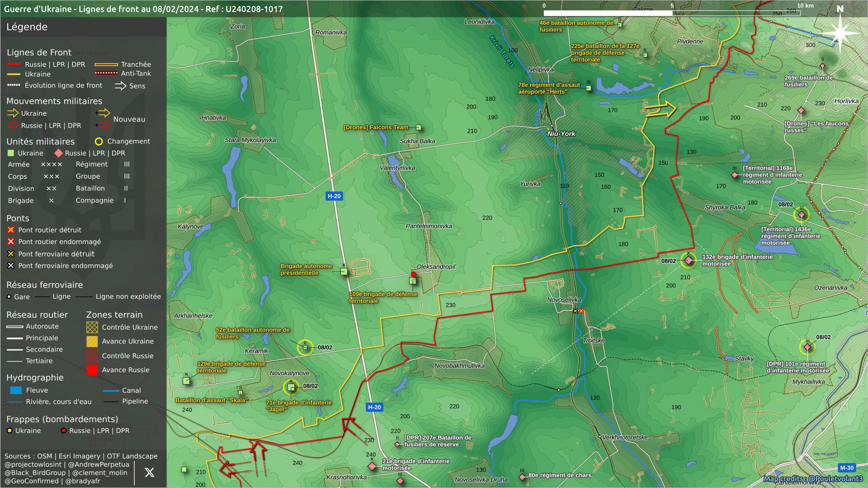Viewport: 868px width, 488px height.
Task: Click the 129e brigade de défense territoriale square
Action: [x=186, y=381]
